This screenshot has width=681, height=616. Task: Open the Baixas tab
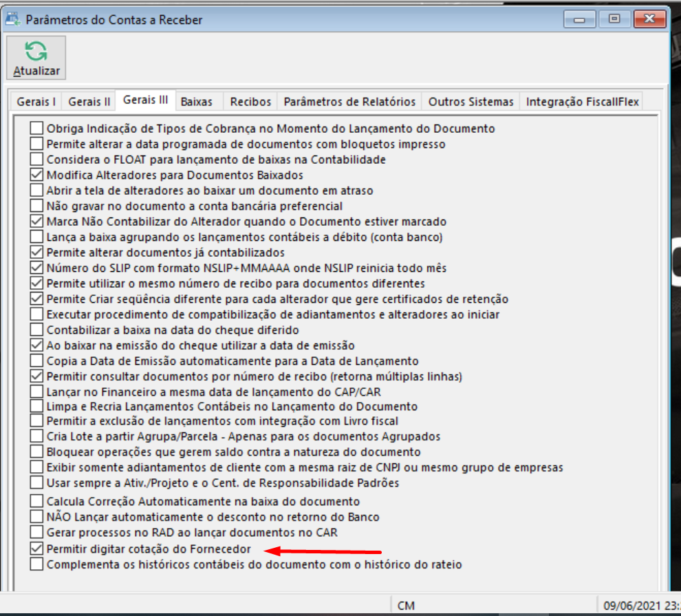197,102
